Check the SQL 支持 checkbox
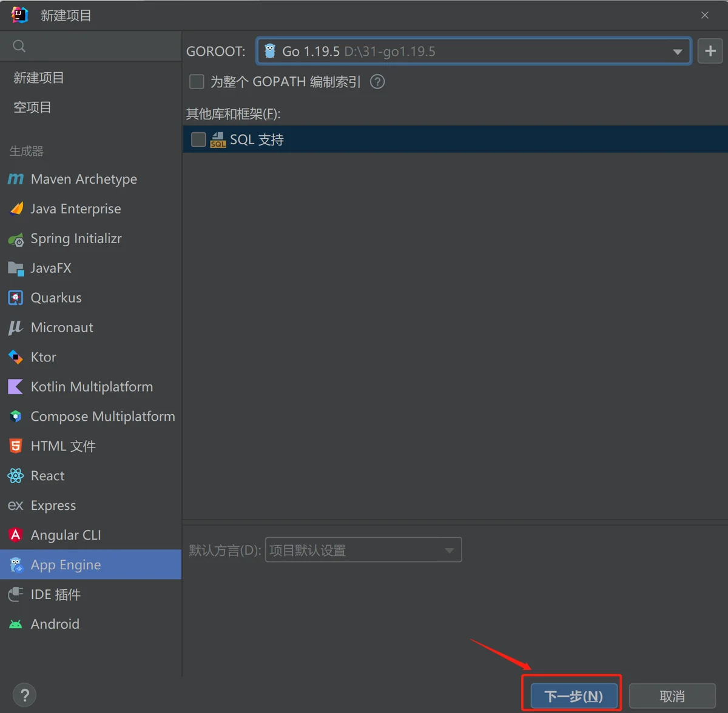 click(198, 139)
